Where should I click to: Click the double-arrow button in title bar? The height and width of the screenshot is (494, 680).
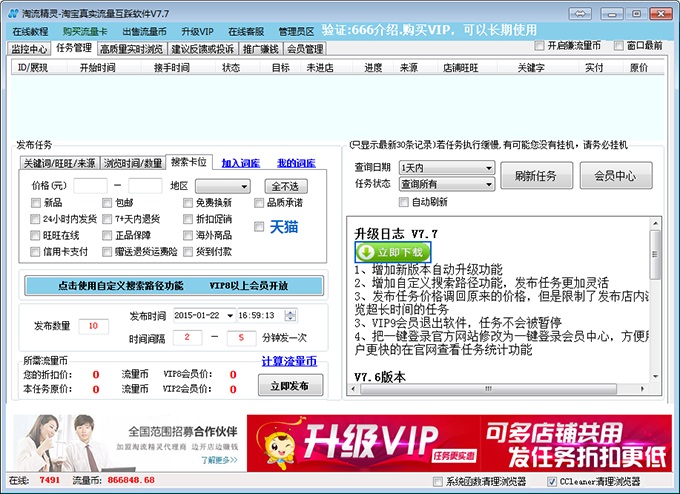tap(580, 14)
